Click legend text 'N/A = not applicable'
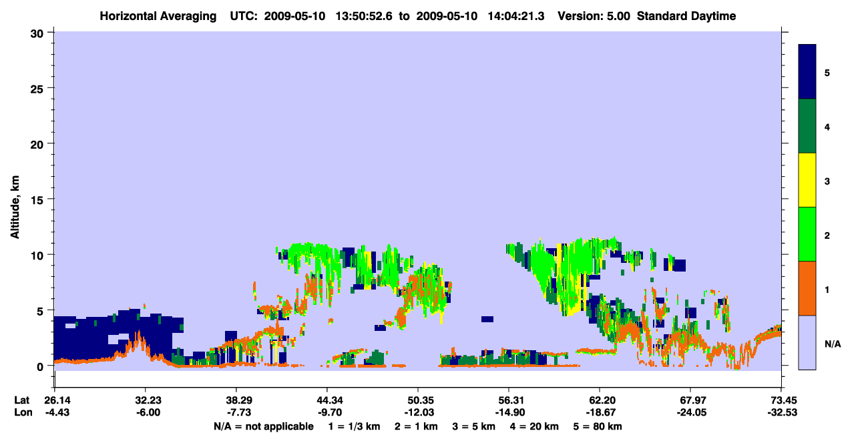The image size is (868, 445). click(263, 426)
